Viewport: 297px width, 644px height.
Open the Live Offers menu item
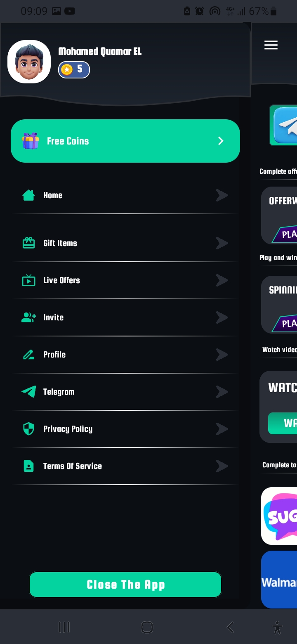[x=61, y=280]
